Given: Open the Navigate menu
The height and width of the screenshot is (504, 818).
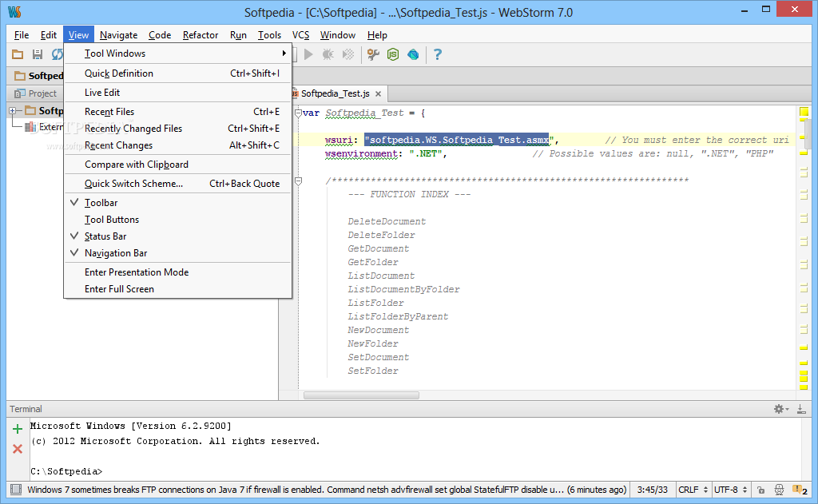Looking at the screenshot, I should (x=118, y=35).
